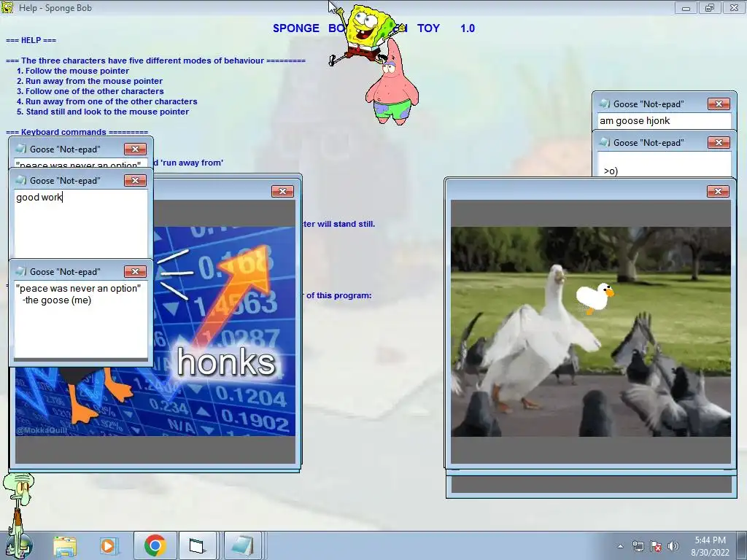Image resolution: width=747 pixels, height=560 pixels.
Task: Click the '1.0' version number in title
Action: coord(468,28)
